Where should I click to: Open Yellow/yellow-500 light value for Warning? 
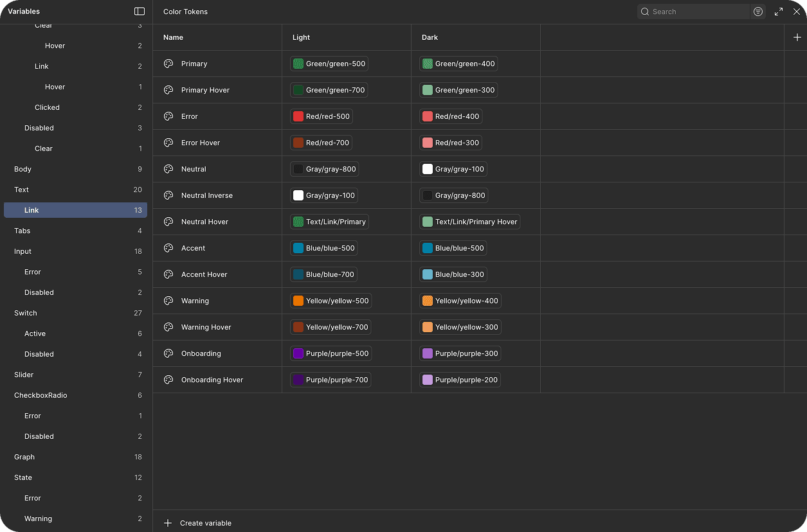[x=331, y=301]
